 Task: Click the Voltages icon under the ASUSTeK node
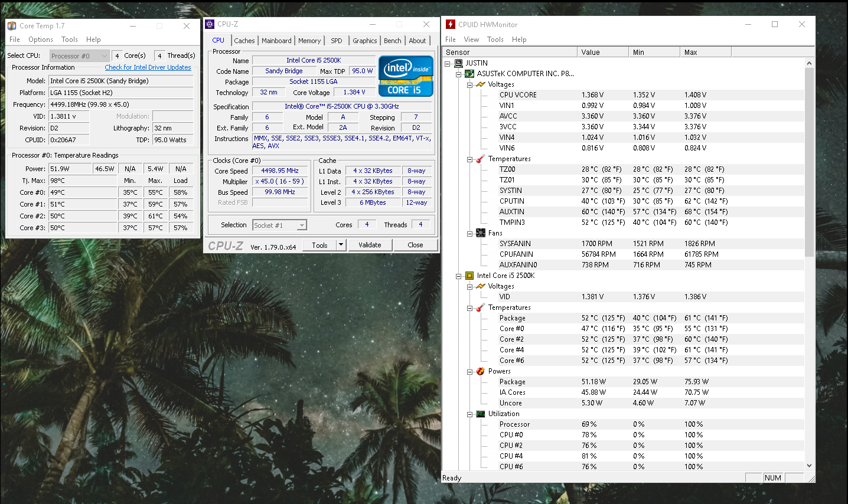tap(481, 84)
